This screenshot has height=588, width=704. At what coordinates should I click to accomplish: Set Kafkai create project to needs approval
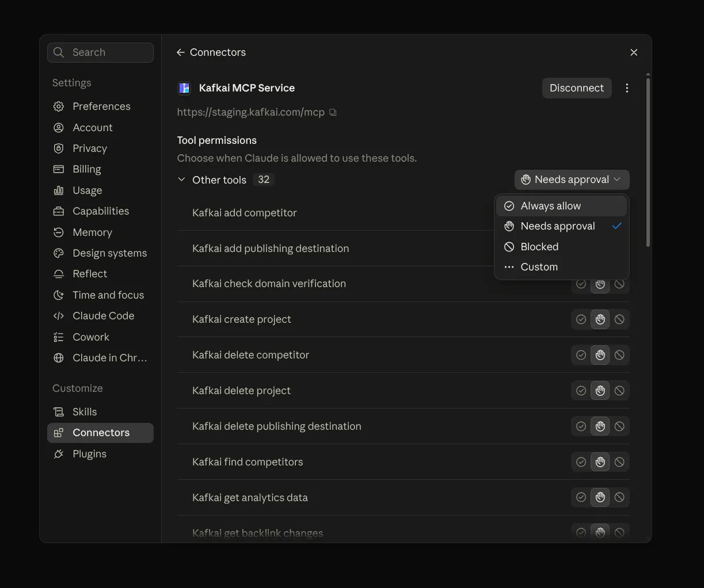coord(600,319)
